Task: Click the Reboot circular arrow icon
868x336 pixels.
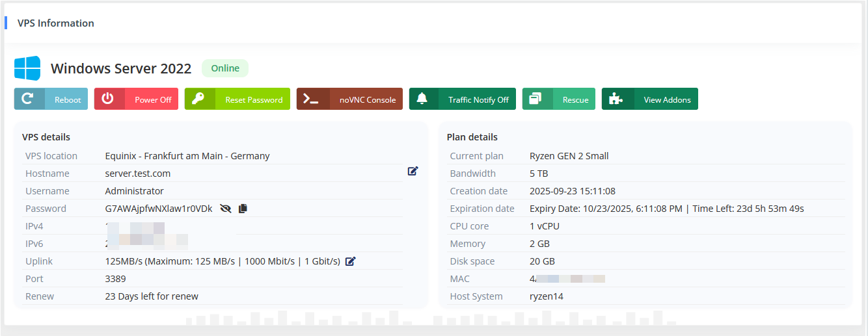Action: [x=28, y=99]
